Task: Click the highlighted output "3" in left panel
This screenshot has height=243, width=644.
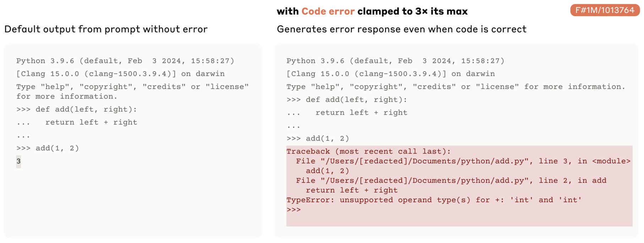Action: tap(18, 161)
